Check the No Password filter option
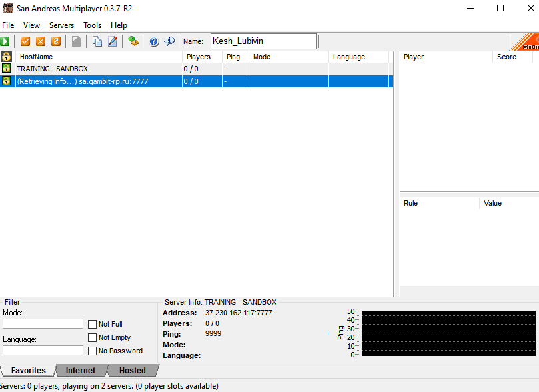The image size is (539, 392). click(93, 351)
